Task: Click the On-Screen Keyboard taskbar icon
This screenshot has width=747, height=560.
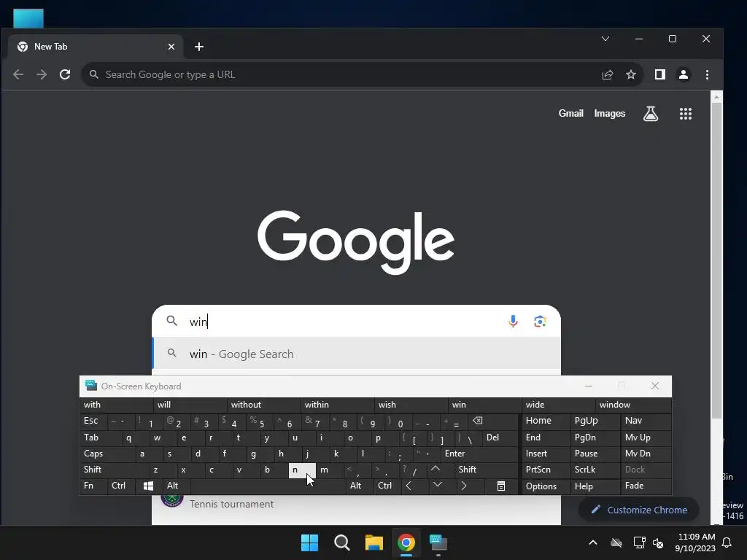Action: click(x=438, y=542)
